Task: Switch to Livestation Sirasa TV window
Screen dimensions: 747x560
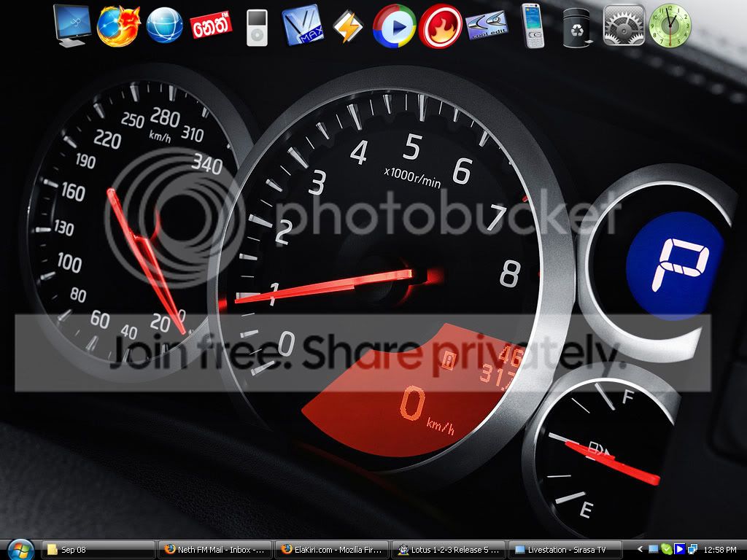Action: 565,550
